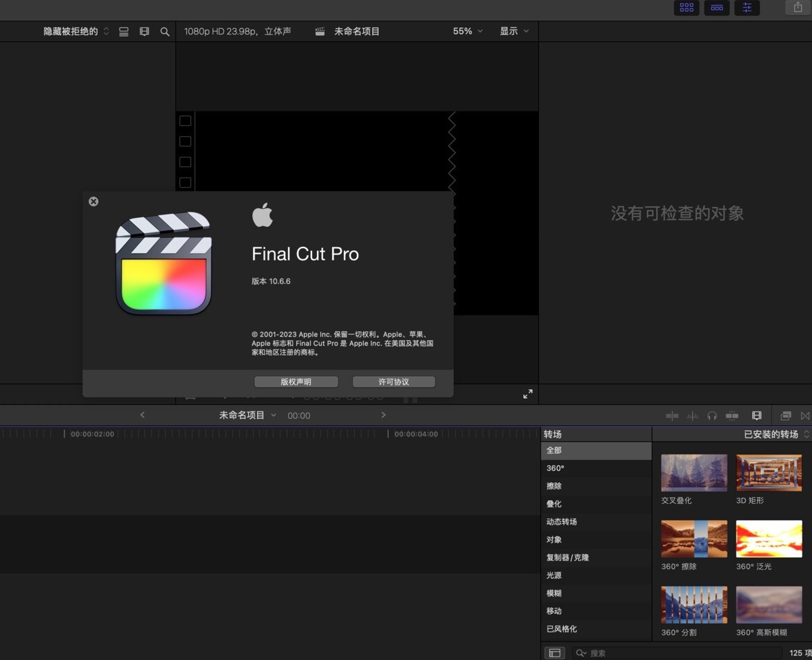Screen dimensions: 812x660
Task: Go back in timeline history
Action: click(142, 415)
